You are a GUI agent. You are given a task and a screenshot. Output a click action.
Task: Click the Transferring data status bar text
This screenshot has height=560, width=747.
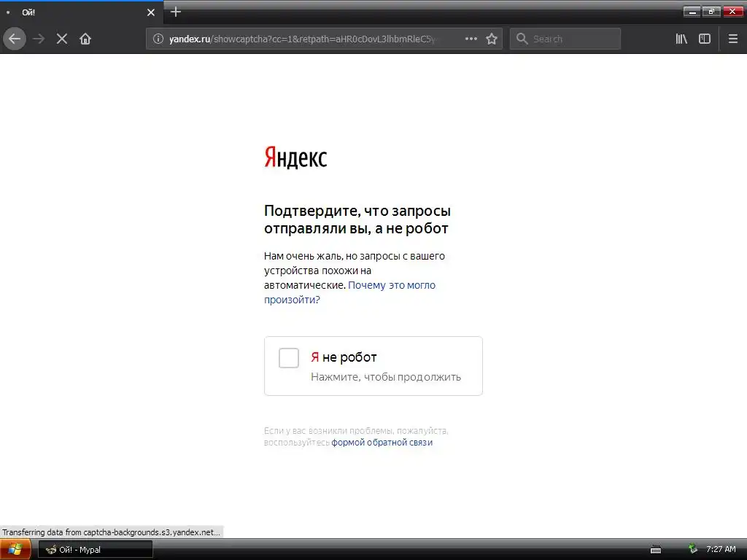click(112, 532)
